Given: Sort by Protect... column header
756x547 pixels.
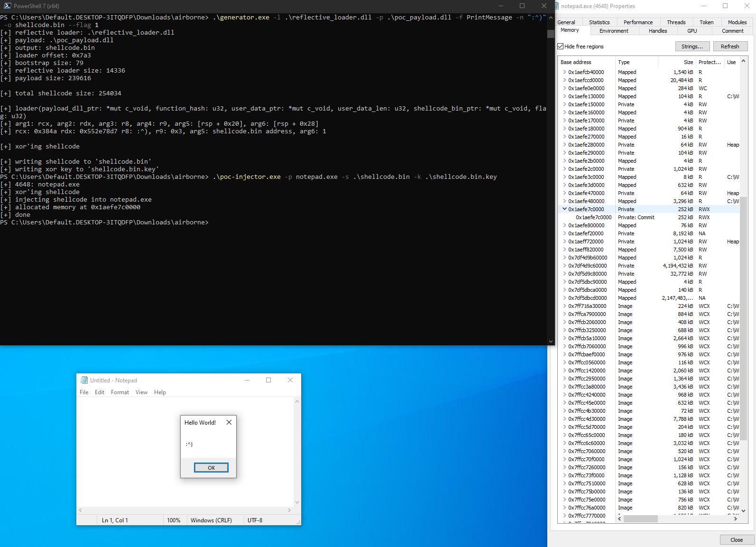Looking at the screenshot, I should tap(710, 62).
